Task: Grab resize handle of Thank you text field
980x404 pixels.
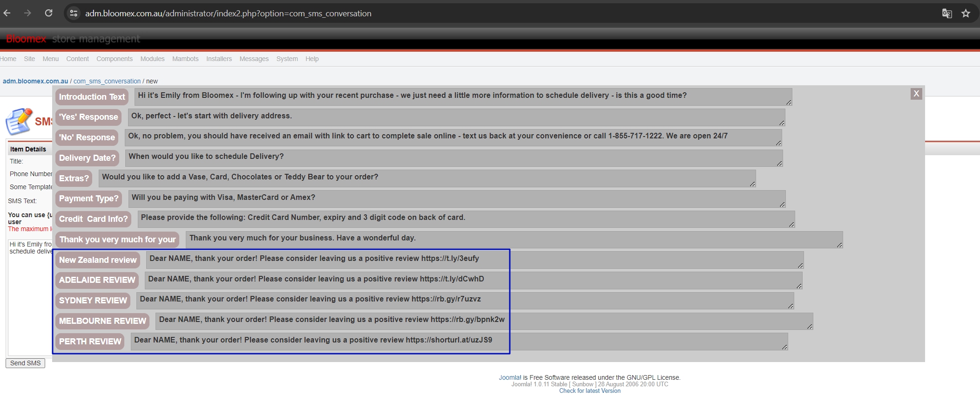Action: 840,245
